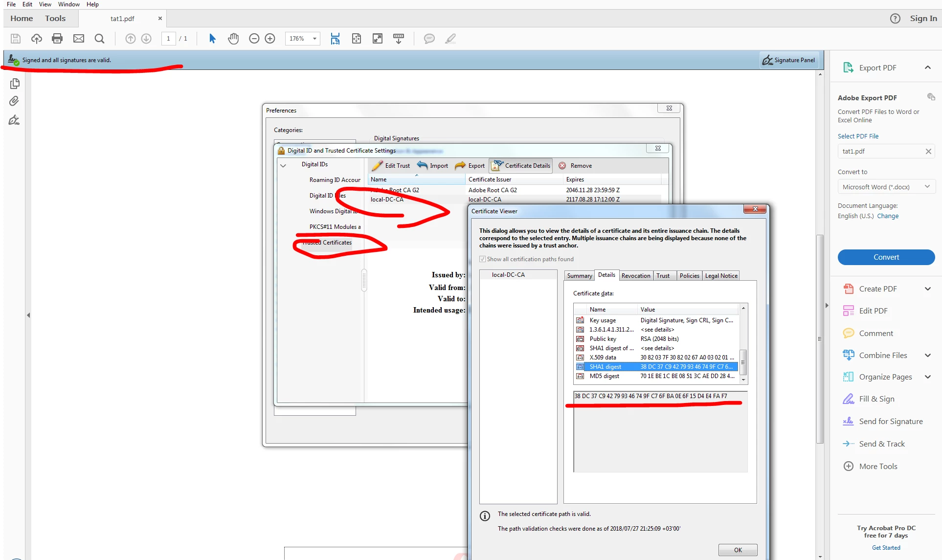Open the Window menu
Image resolution: width=942 pixels, height=560 pixels.
68,4
